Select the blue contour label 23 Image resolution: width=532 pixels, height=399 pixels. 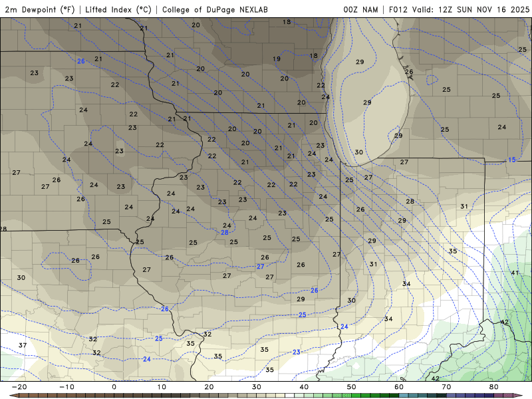point(296,352)
